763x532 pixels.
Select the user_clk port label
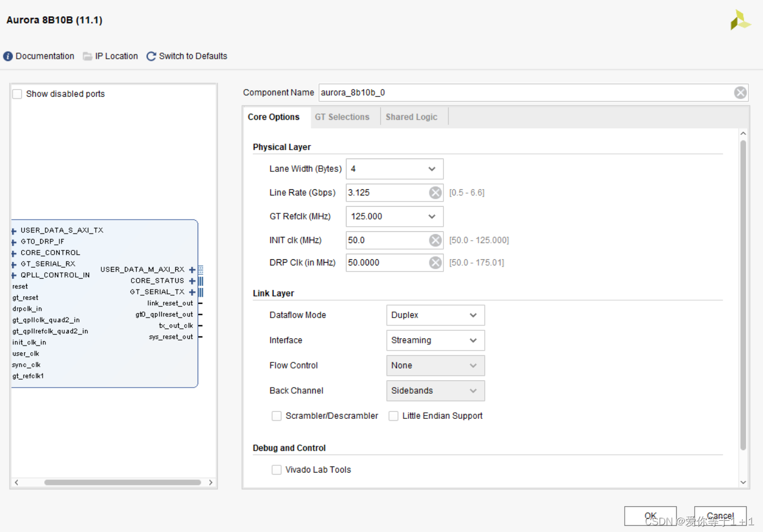tap(26, 354)
